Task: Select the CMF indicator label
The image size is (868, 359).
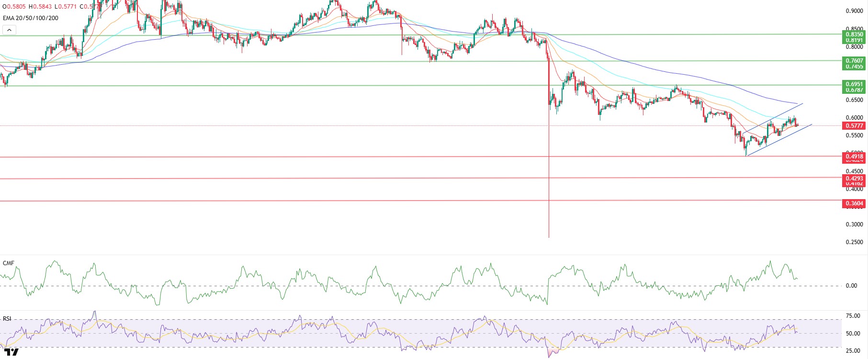Action: (9, 263)
